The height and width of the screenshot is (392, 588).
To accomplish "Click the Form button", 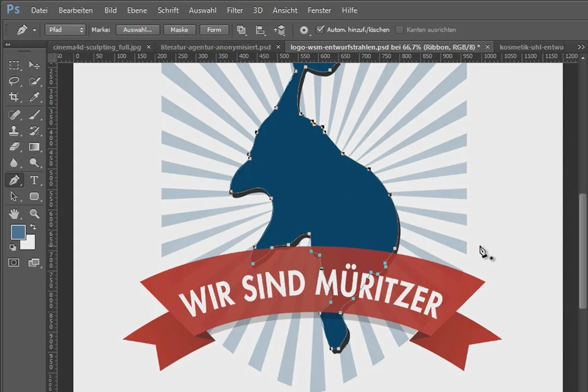I will click(214, 30).
